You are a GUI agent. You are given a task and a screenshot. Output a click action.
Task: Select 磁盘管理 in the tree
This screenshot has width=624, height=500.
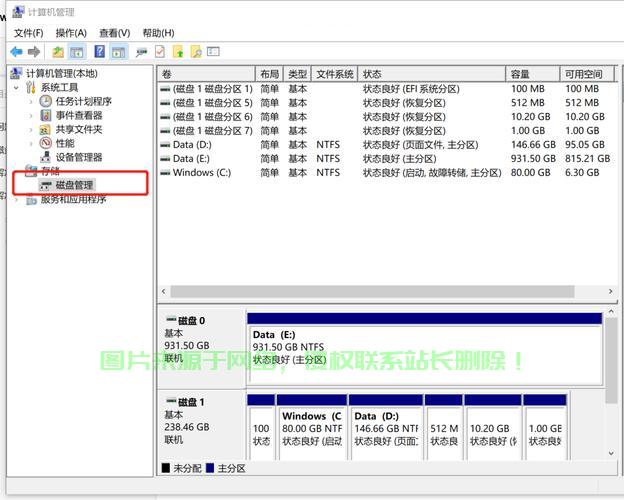pos(74,185)
